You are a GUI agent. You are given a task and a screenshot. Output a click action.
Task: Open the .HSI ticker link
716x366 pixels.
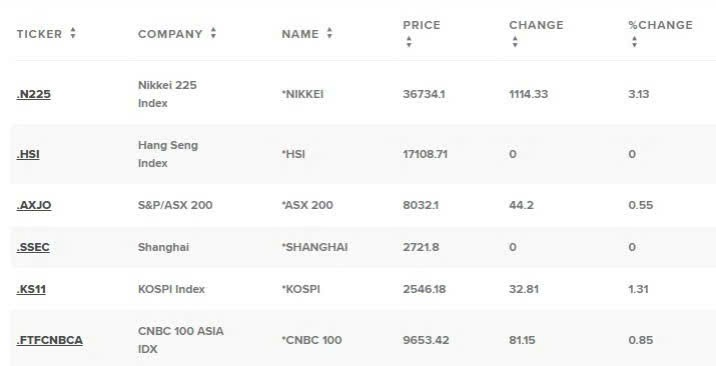point(28,154)
